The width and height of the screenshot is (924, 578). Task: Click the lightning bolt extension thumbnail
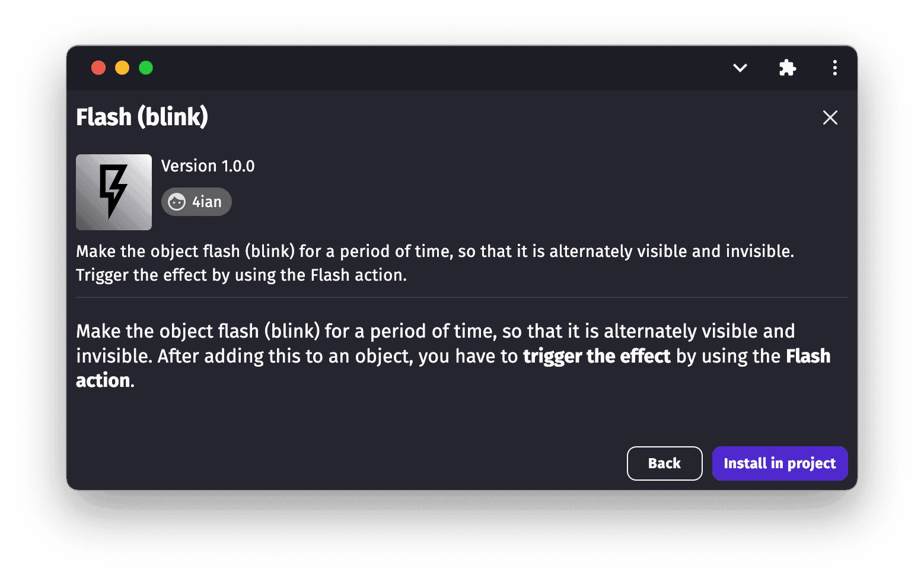(x=114, y=192)
